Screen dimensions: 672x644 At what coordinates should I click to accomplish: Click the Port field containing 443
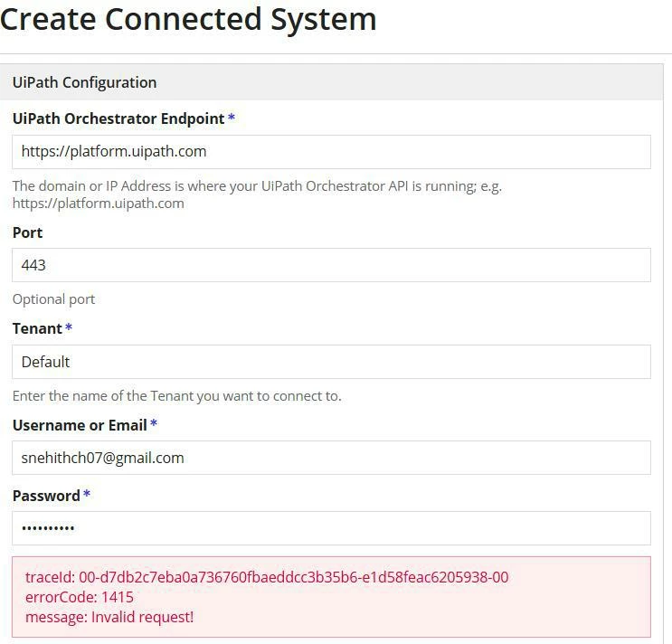[331, 265]
